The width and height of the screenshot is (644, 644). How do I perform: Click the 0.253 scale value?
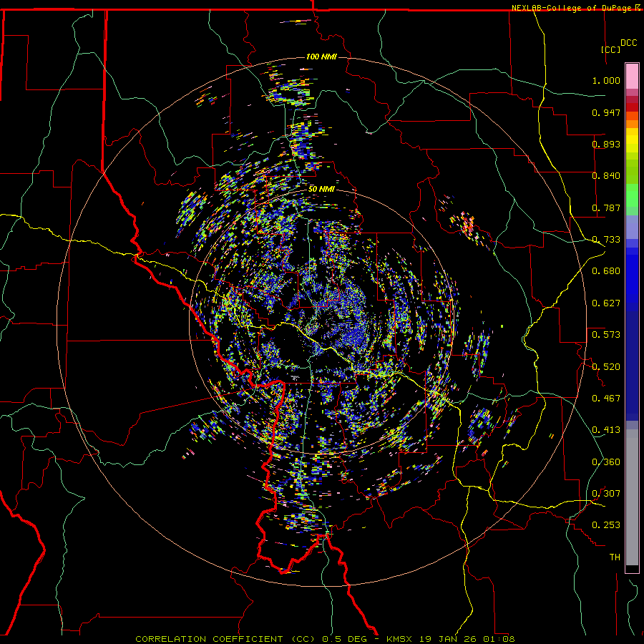tap(606, 525)
